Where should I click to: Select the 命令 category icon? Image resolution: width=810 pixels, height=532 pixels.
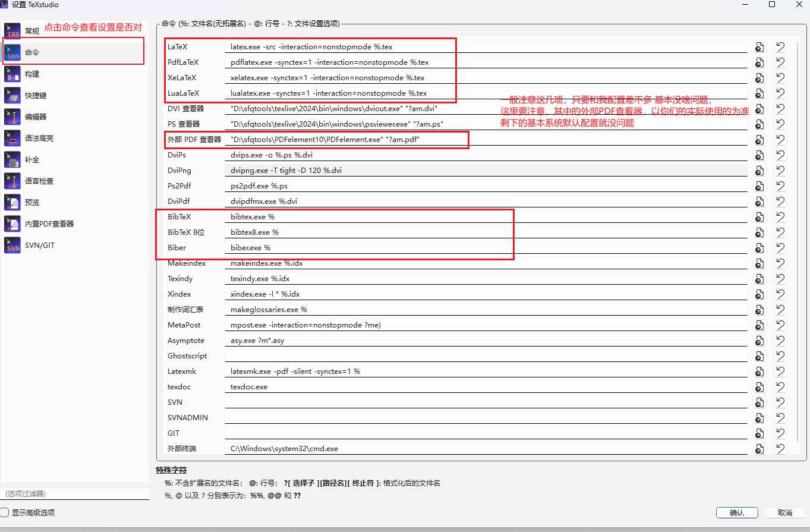pyautogui.click(x=12, y=52)
